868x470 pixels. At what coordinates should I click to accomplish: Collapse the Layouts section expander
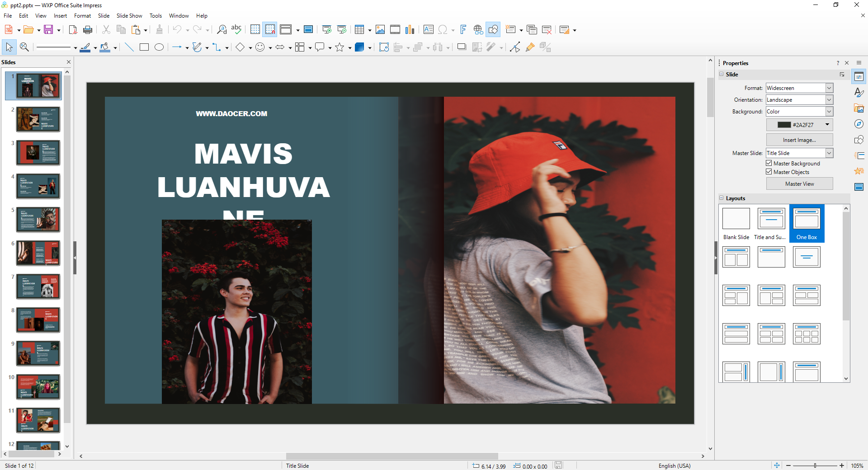click(x=722, y=198)
